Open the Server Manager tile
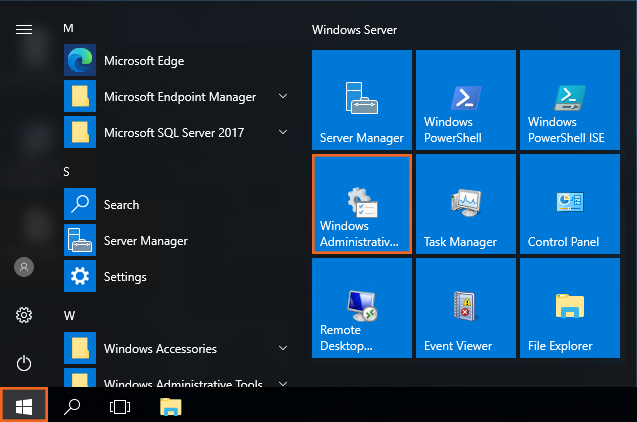637x422 pixels. click(x=361, y=100)
